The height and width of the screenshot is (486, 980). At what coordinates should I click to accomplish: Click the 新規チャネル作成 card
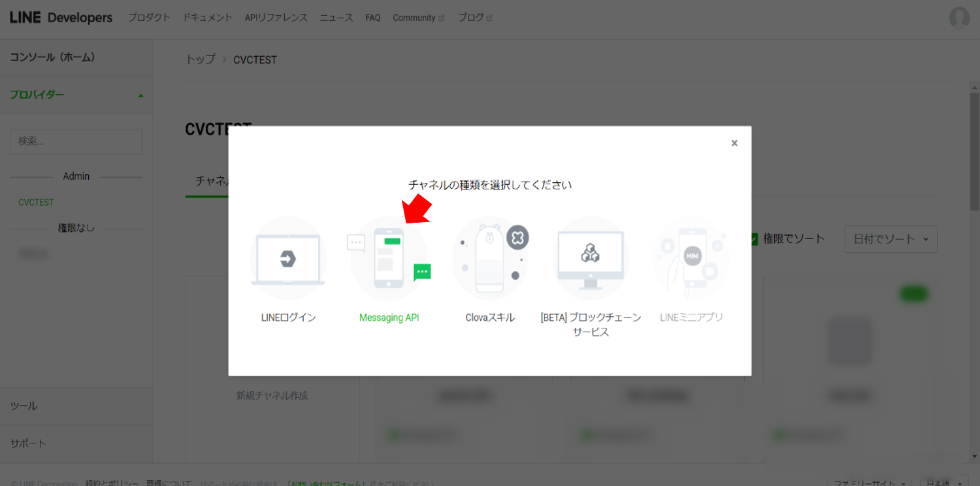(x=272, y=369)
